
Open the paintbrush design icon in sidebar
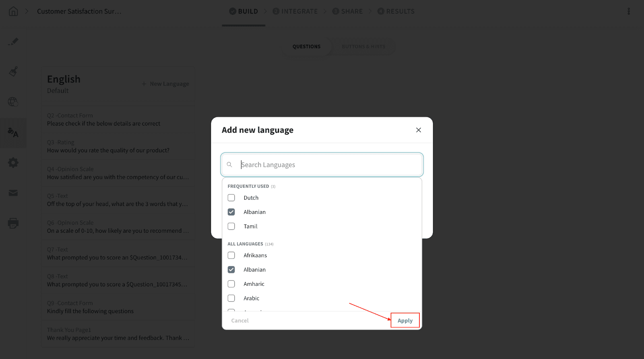(x=13, y=72)
